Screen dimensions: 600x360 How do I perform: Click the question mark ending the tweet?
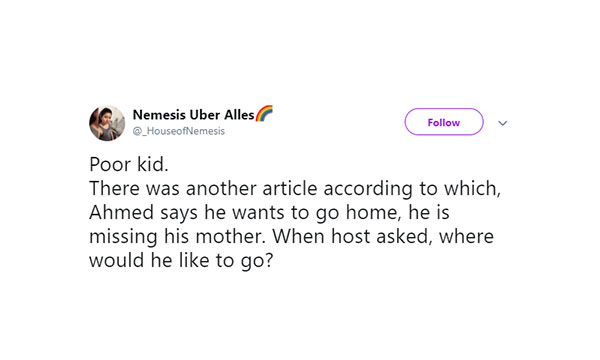pyautogui.click(x=269, y=260)
